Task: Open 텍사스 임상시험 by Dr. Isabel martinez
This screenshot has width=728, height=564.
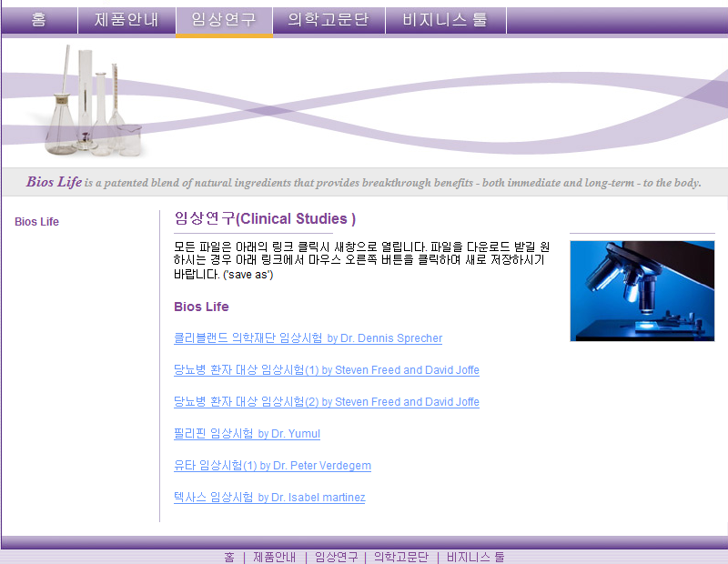Action: (269, 498)
